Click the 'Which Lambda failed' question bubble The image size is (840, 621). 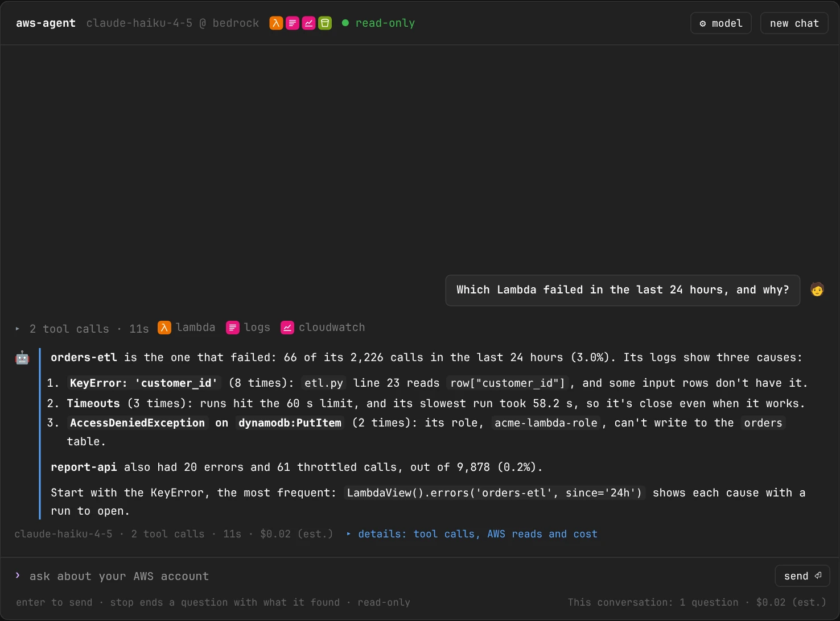(623, 290)
